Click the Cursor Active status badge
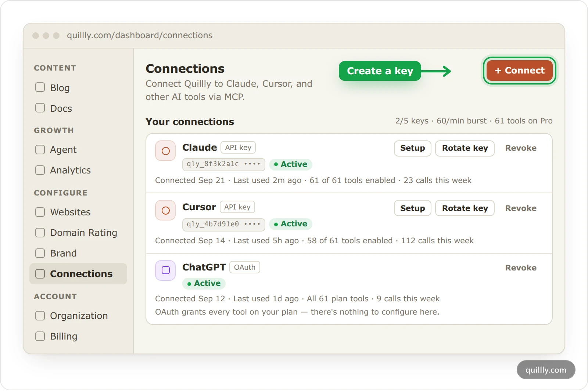588x391 pixels. [x=290, y=224]
